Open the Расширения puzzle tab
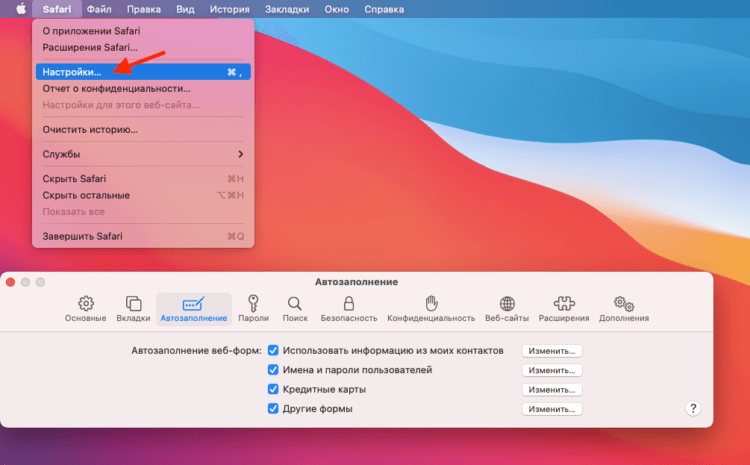Viewport: 750px width, 465px height. tap(564, 309)
